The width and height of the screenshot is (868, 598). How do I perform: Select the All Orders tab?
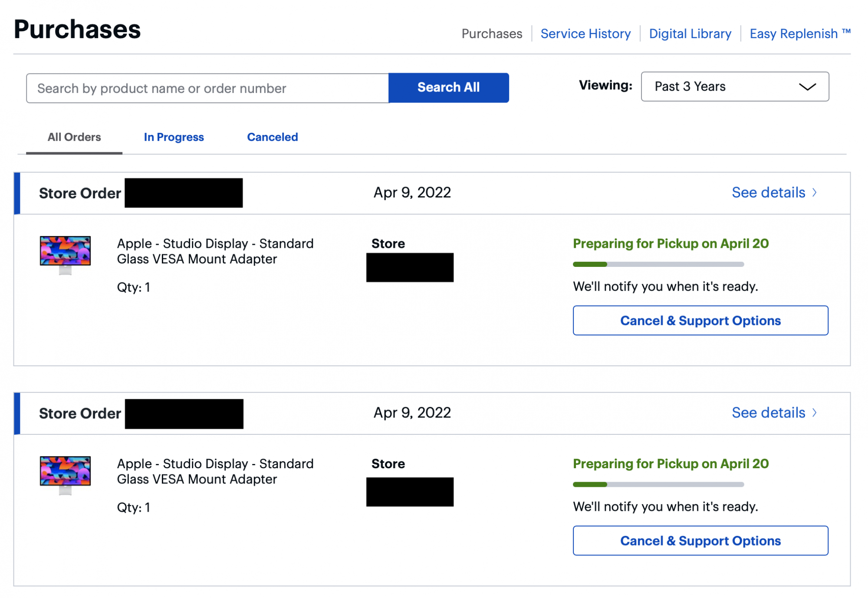74,137
